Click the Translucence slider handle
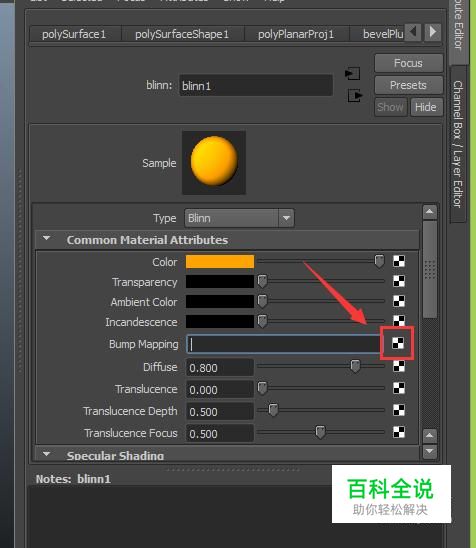The height and width of the screenshot is (548, 476). pos(262,388)
